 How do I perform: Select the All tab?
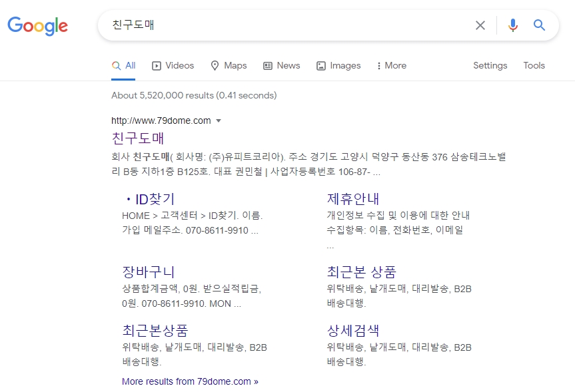coord(123,66)
